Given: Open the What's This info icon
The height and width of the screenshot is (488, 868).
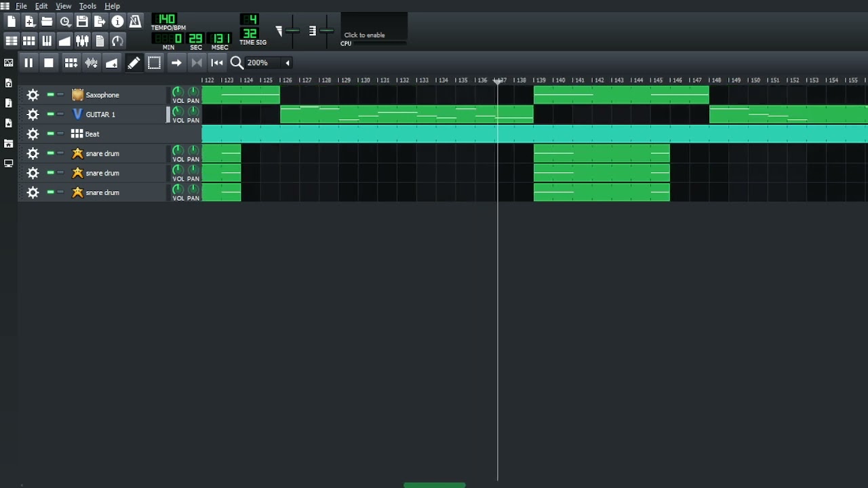Looking at the screenshot, I should tap(117, 22).
